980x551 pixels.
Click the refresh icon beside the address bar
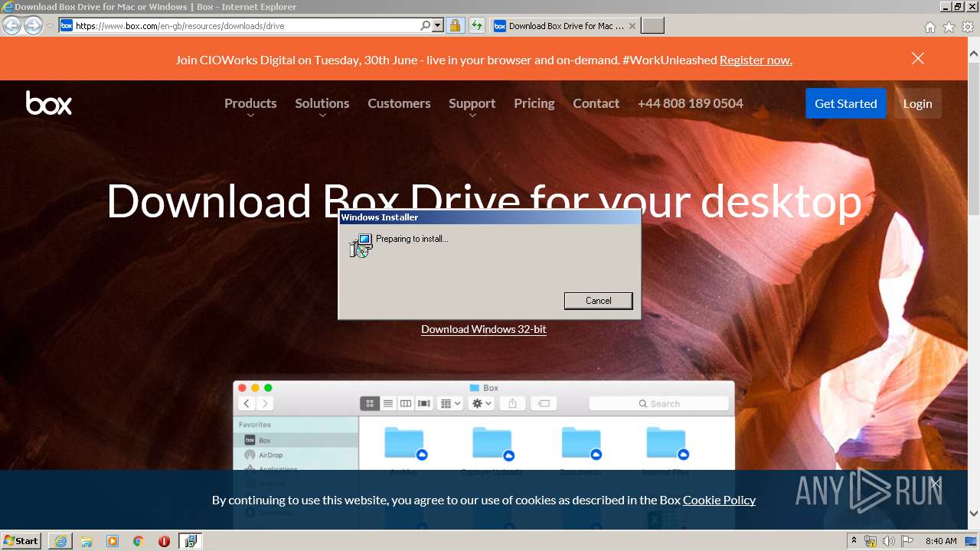coord(477,26)
